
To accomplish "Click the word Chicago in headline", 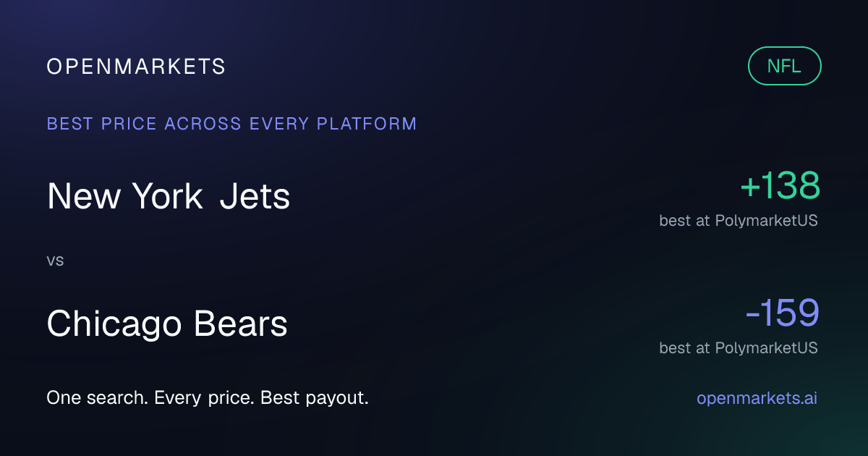I will 115,324.
